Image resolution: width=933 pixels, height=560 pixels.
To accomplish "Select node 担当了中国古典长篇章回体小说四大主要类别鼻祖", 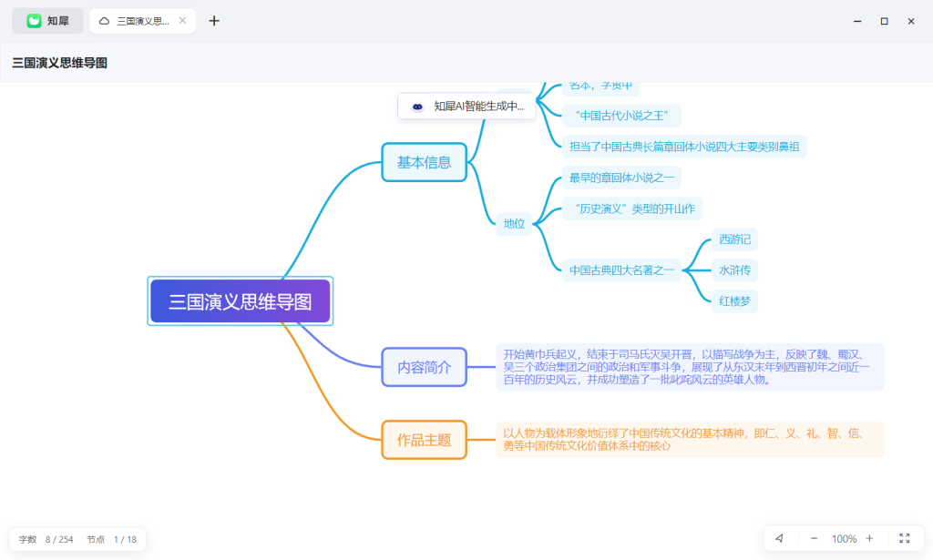I will 684,147.
